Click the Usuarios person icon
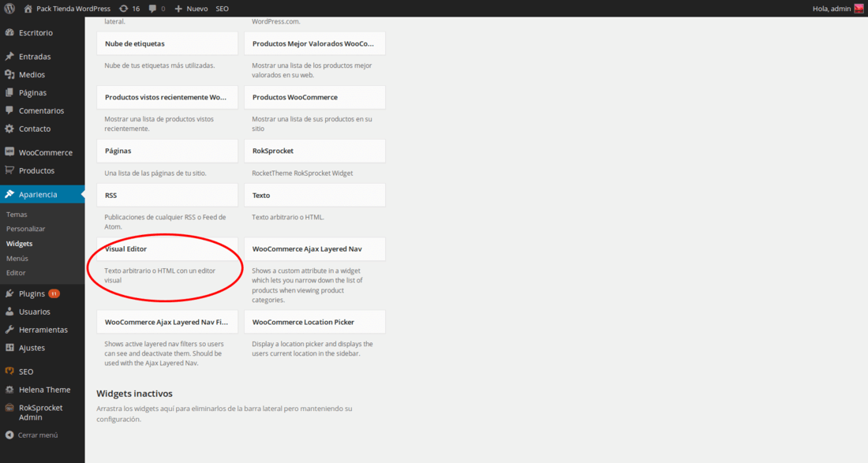The image size is (868, 463). pos(9,312)
